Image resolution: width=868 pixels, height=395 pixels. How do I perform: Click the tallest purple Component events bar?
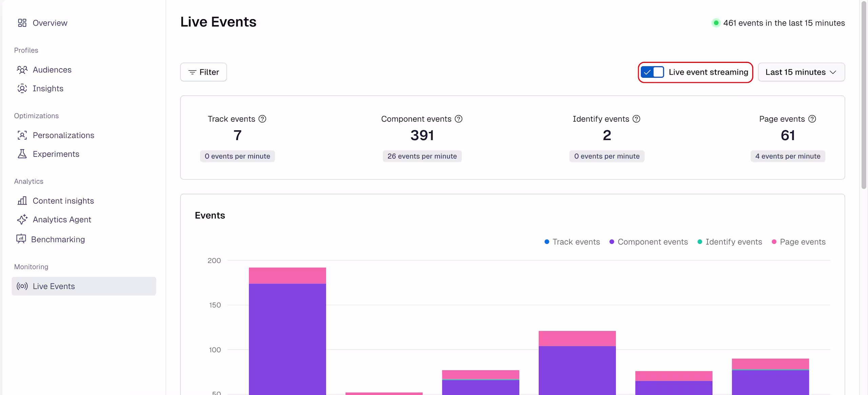287,339
